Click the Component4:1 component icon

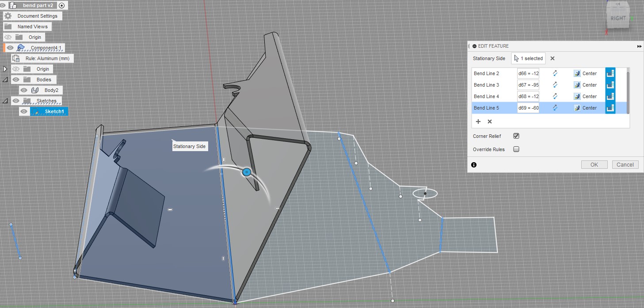[x=21, y=47]
